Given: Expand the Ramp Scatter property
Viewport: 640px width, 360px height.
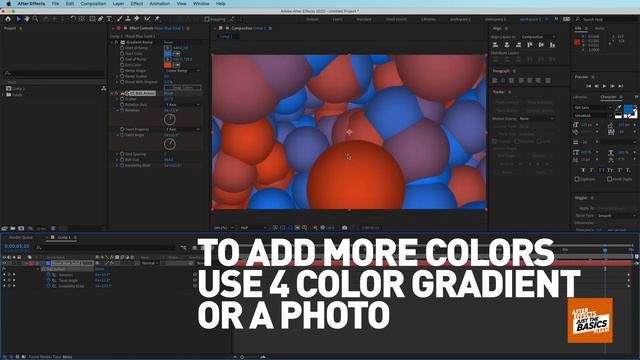Looking at the screenshot, I should tap(117, 76).
